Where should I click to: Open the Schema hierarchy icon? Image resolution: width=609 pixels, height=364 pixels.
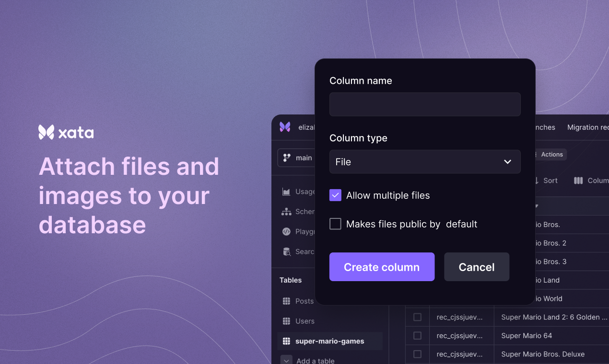286,212
